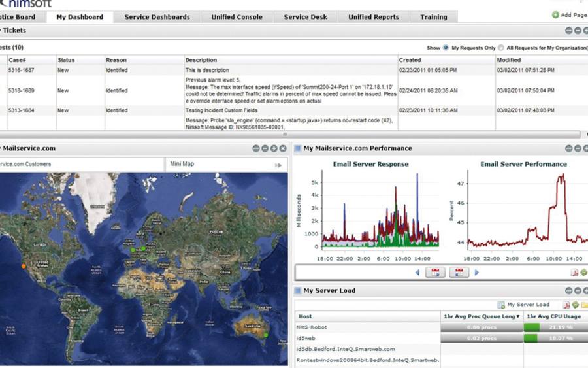
Task: Minimize the My Mailservice.com Performance panel
Action: point(578,148)
